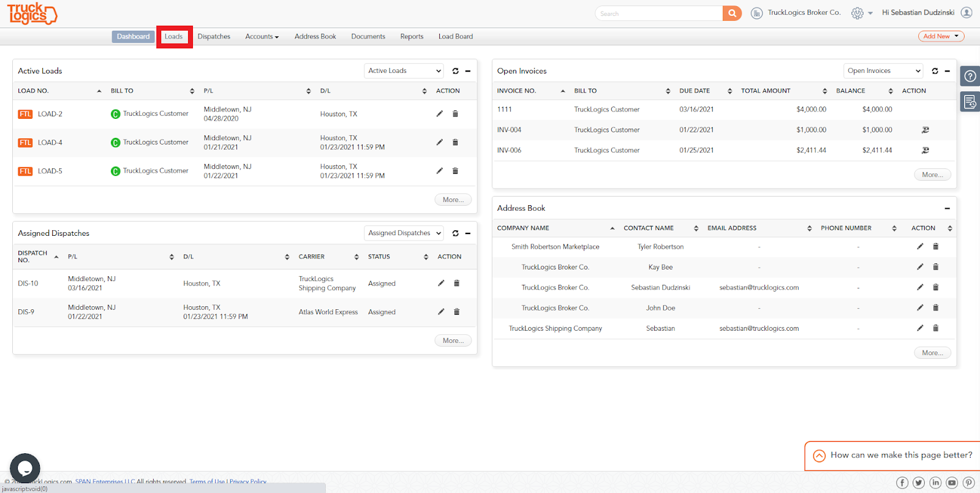This screenshot has width=980, height=493.
Task: Collapse the Address Book panel
Action: pos(948,208)
